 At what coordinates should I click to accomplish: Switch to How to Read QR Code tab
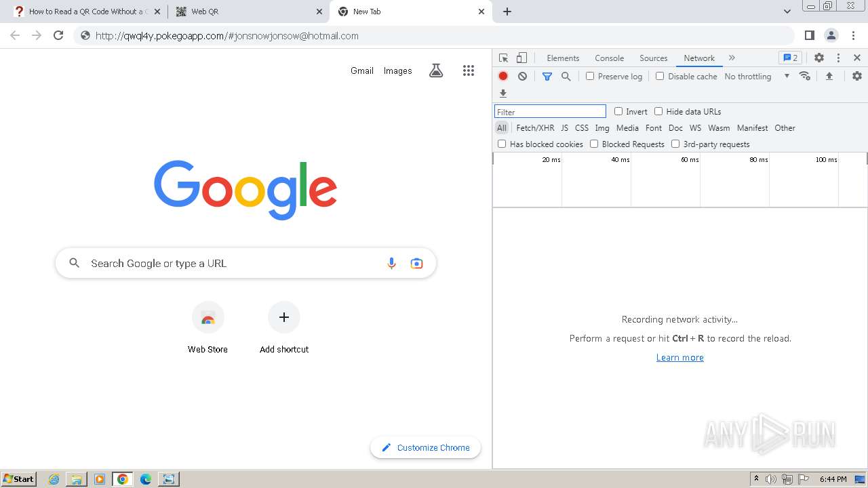pos(87,12)
